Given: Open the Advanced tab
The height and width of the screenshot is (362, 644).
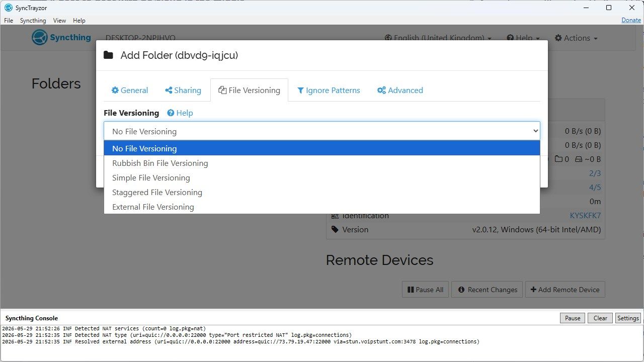Looking at the screenshot, I should (x=400, y=90).
